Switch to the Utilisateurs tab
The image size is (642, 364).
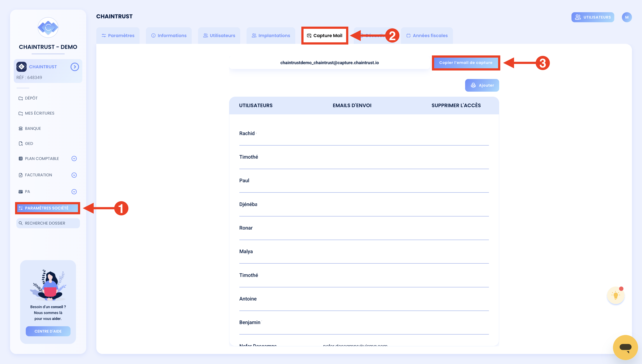pos(219,36)
